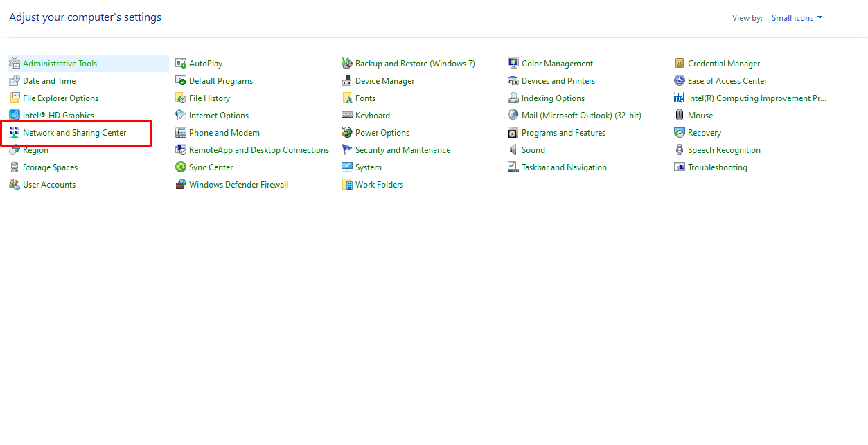The height and width of the screenshot is (445, 868).
Task: Select the Mouse icon
Action: 679,115
